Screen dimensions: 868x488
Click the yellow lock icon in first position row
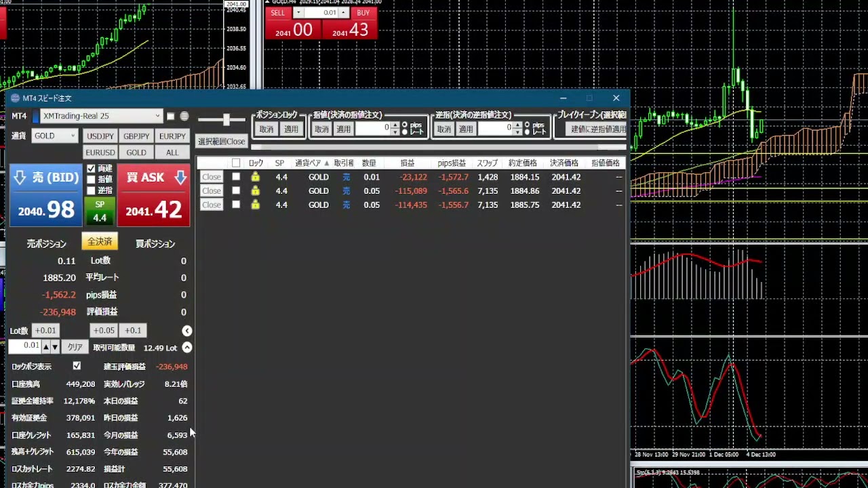255,177
